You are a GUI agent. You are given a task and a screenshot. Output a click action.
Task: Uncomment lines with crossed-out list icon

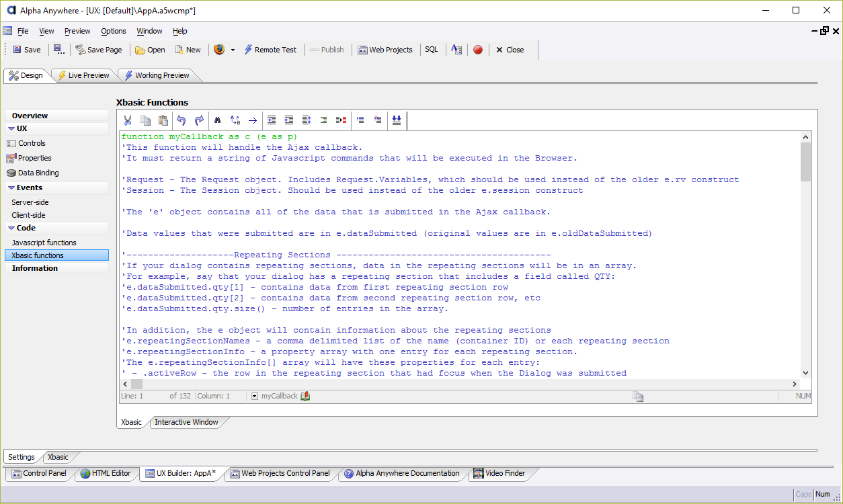click(x=378, y=120)
